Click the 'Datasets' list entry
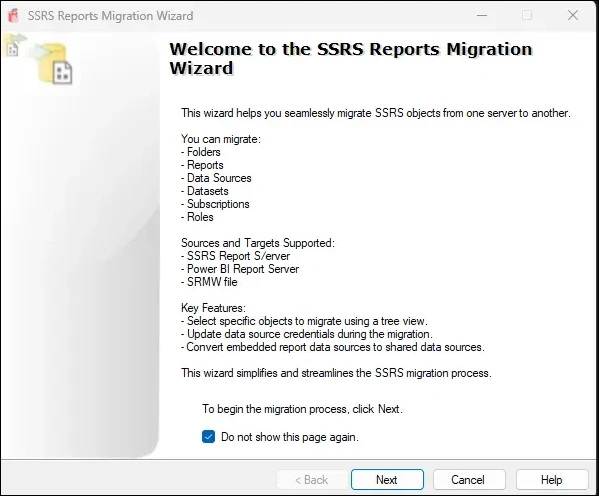Viewport: 599px width, 496px height. 205,191
